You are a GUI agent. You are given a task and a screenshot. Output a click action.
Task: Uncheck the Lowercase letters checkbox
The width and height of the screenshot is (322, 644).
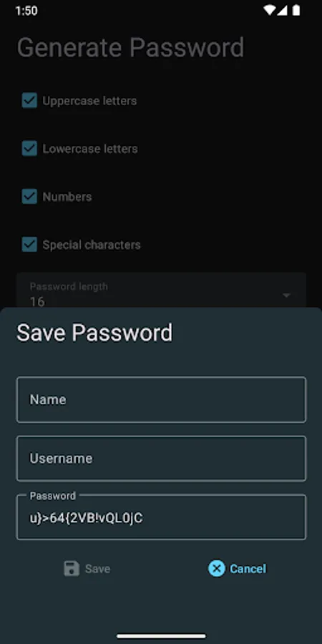[x=29, y=149]
